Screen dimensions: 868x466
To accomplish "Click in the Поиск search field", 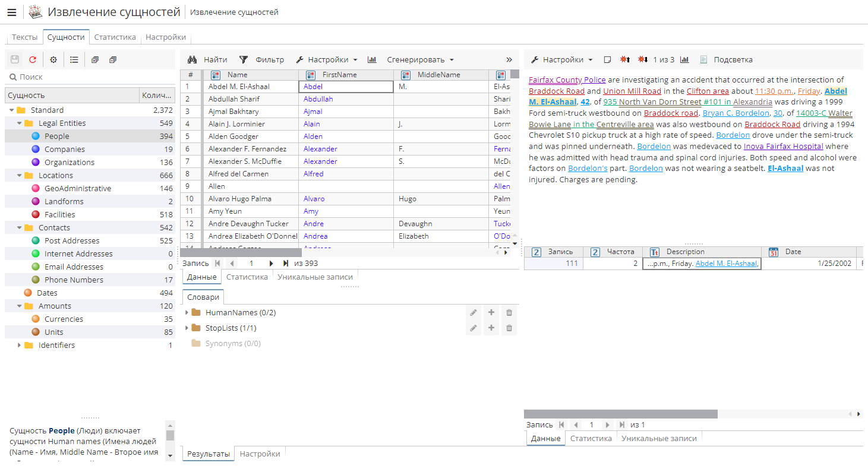I will click(x=90, y=77).
